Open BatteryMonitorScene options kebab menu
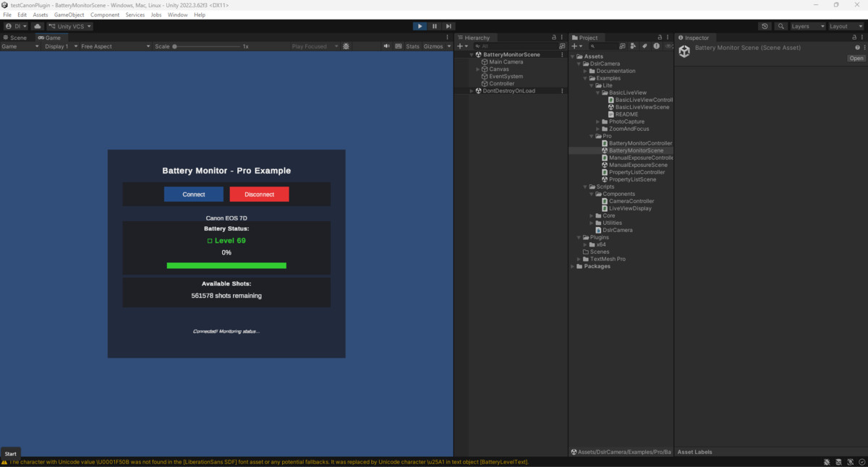The image size is (868, 467). point(562,55)
